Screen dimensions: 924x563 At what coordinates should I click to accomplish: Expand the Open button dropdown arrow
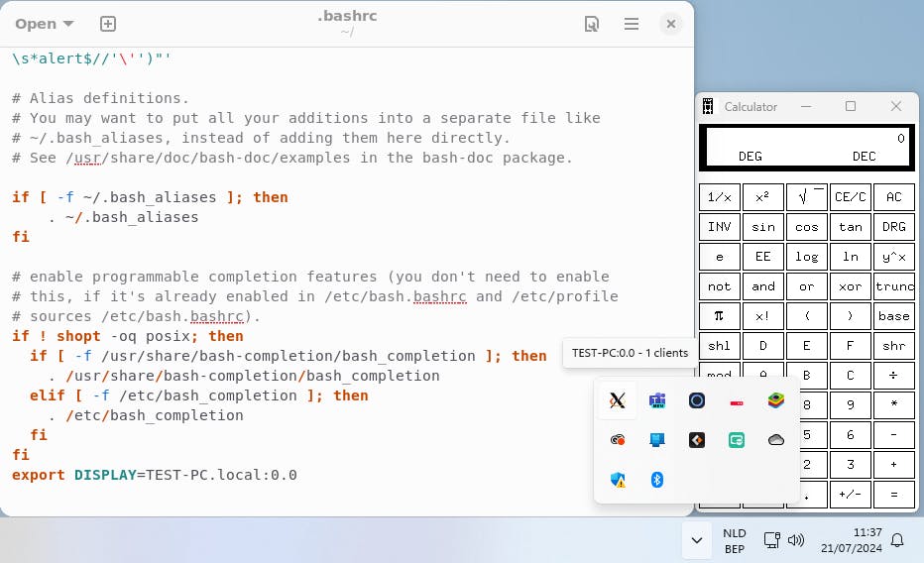68,24
